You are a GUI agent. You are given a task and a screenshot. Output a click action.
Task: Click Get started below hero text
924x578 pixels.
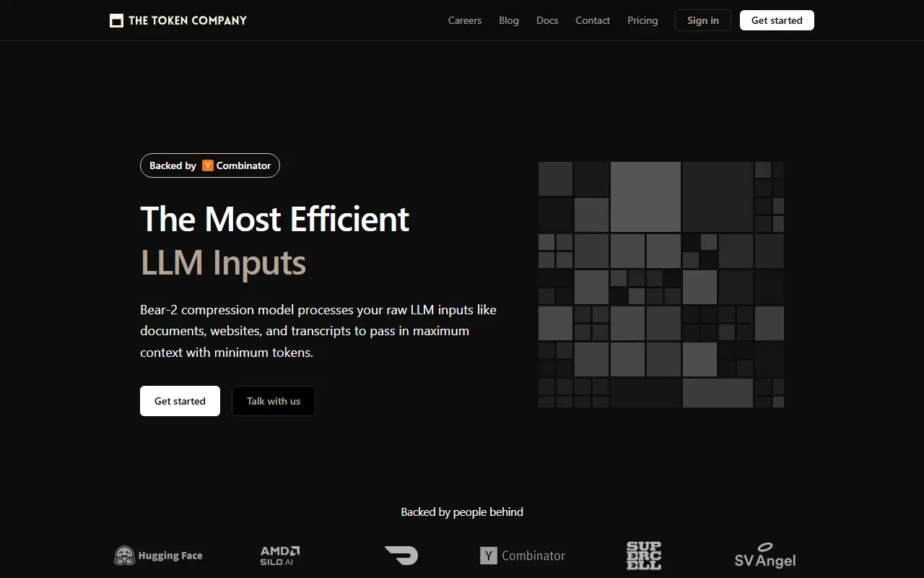[x=180, y=401]
